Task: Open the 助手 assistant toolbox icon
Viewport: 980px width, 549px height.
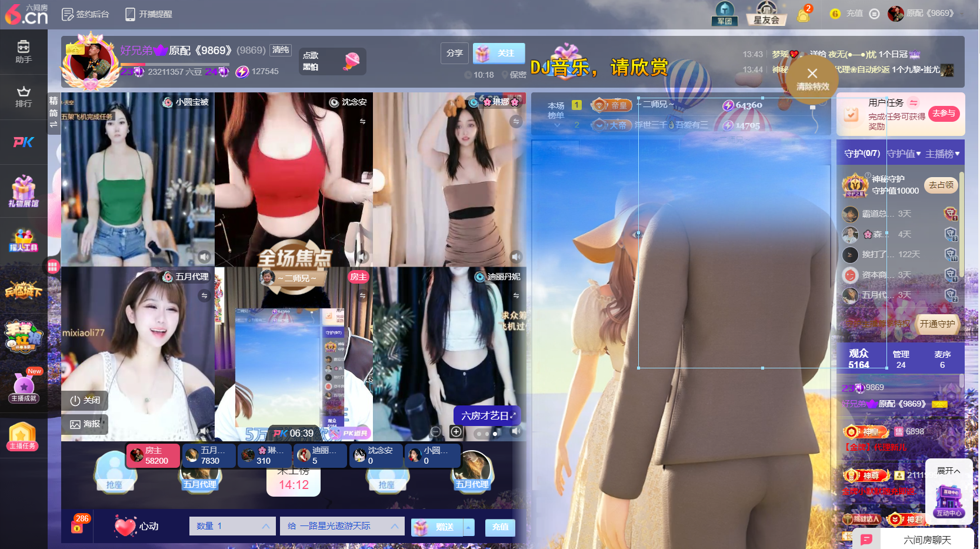Action: pos(24,52)
